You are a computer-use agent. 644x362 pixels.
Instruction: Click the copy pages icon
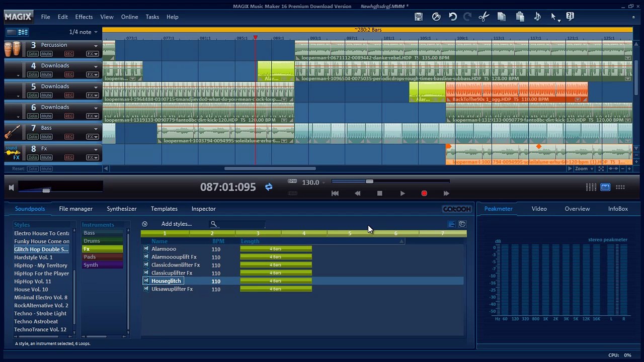point(502,17)
